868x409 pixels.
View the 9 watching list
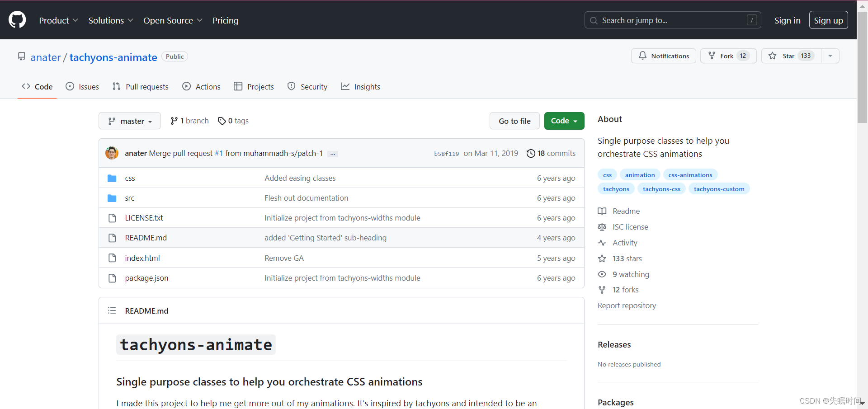point(623,274)
